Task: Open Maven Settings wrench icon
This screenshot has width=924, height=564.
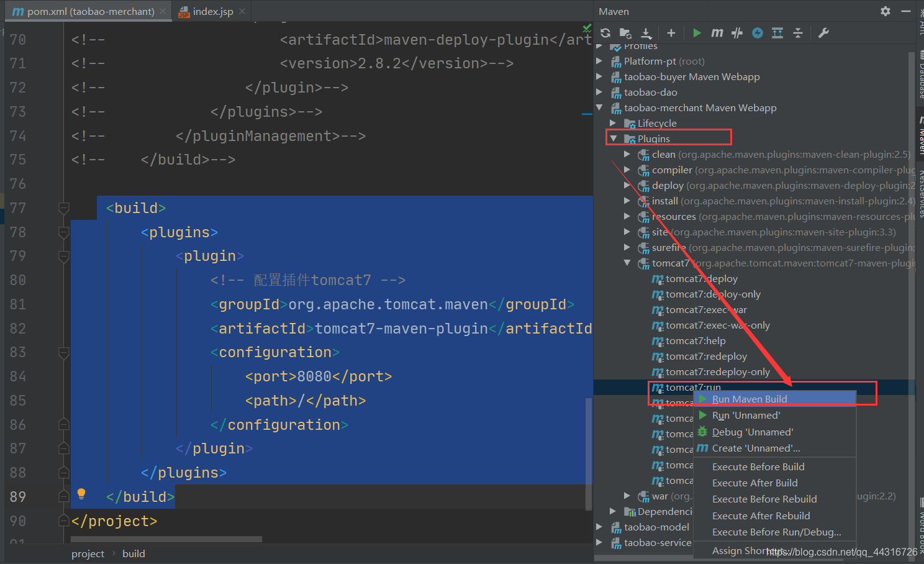Action: coord(823,33)
